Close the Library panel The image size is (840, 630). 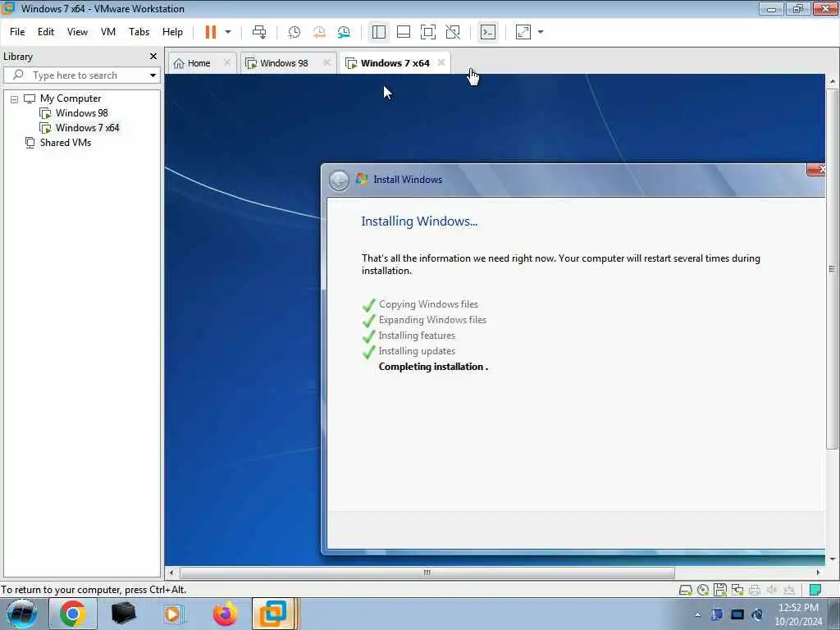pyautogui.click(x=153, y=57)
